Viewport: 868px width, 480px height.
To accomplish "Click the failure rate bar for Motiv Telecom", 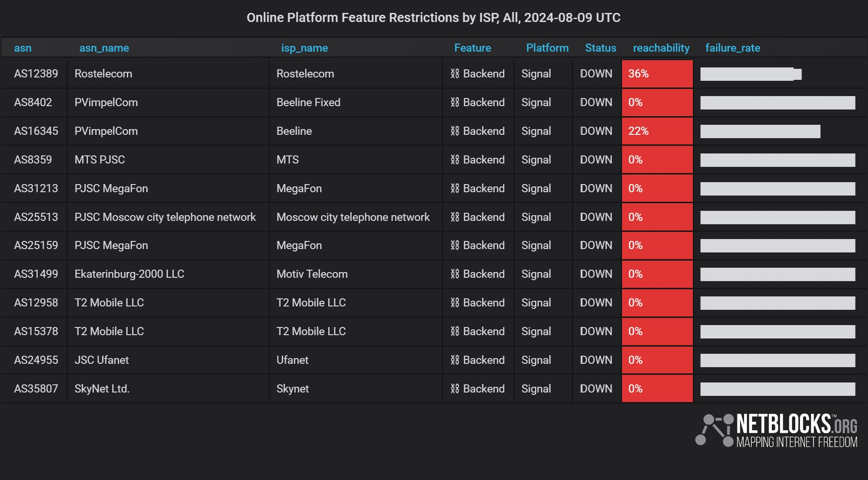I will 778,274.
